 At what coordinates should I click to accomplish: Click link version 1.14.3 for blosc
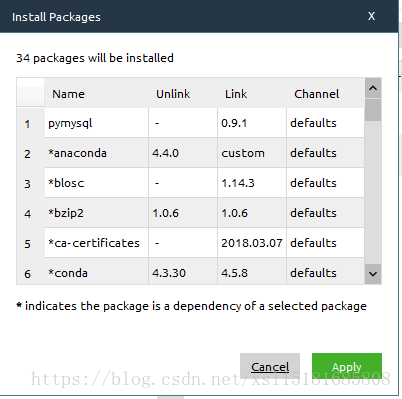252,183
